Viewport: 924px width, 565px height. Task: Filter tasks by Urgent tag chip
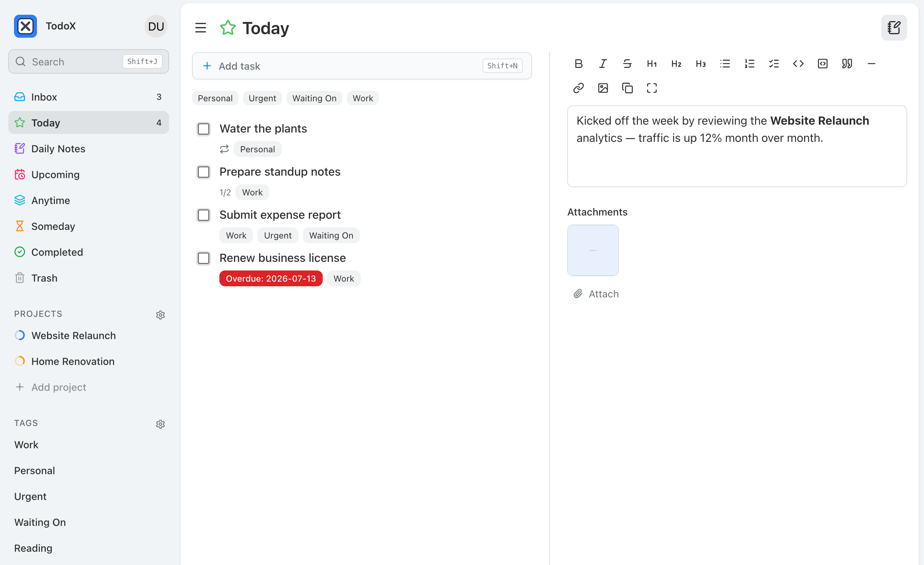[262, 98]
